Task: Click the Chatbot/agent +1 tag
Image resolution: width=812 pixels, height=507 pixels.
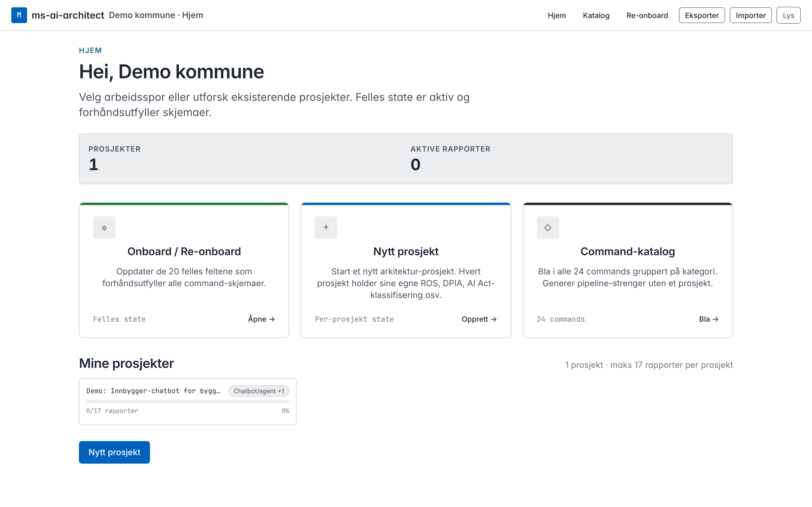Action: pos(259,391)
